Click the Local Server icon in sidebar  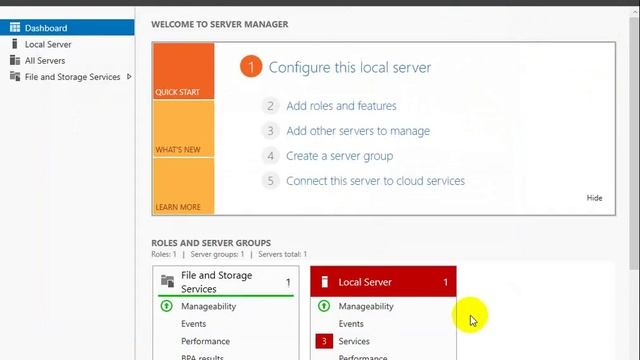15,44
